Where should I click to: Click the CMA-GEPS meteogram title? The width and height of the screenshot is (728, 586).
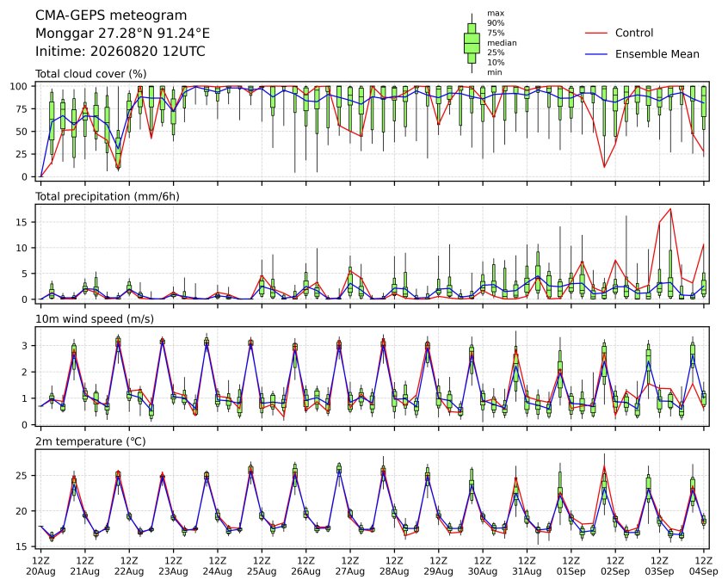pos(111,15)
